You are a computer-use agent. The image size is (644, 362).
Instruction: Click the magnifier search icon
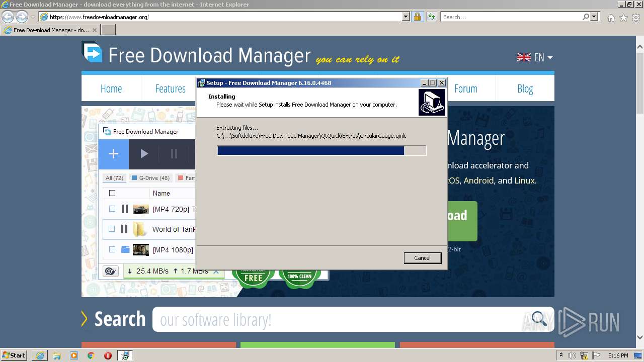pyautogui.click(x=539, y=318)
